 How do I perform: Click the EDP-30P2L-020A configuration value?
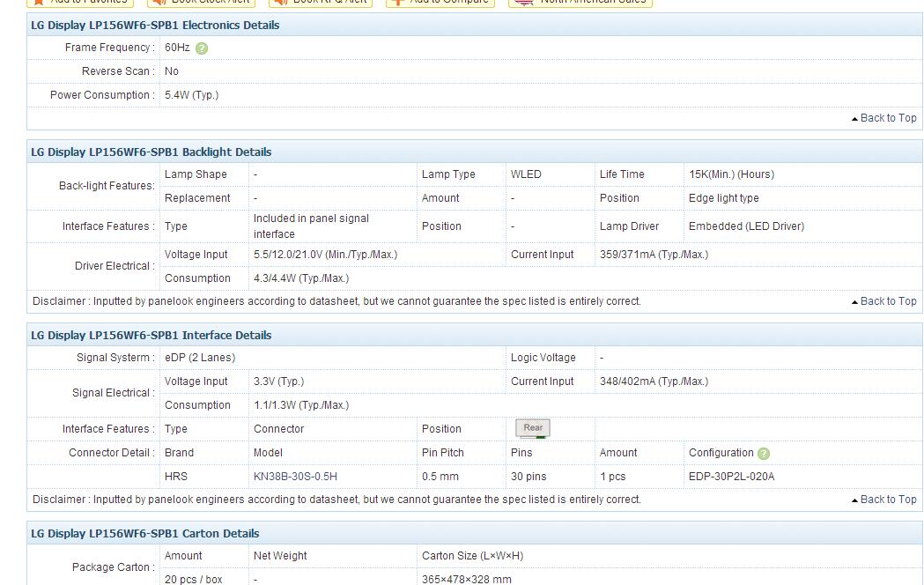pyautogui.click(x=731, y=476)
